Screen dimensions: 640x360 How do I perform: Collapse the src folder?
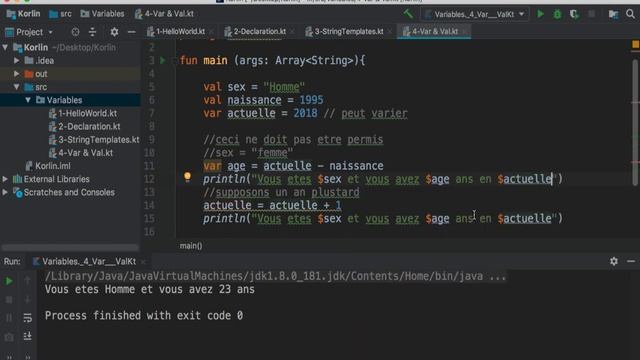tap(17, 87)
